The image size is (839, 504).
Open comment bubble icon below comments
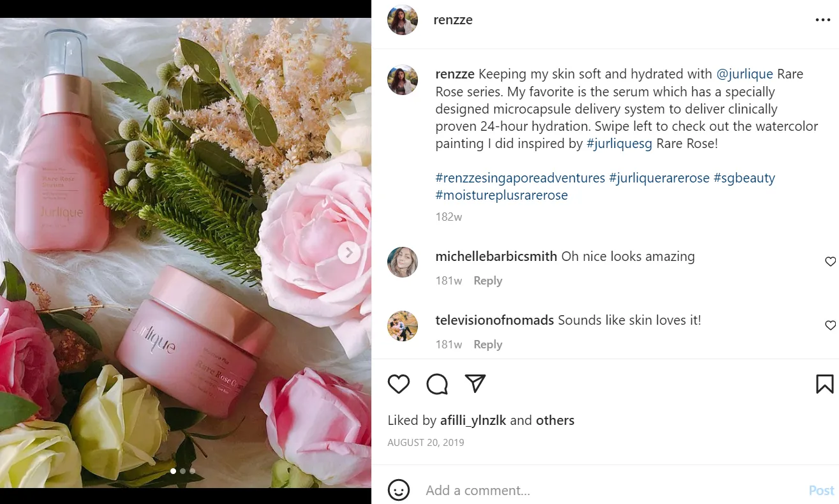(437, 384)
